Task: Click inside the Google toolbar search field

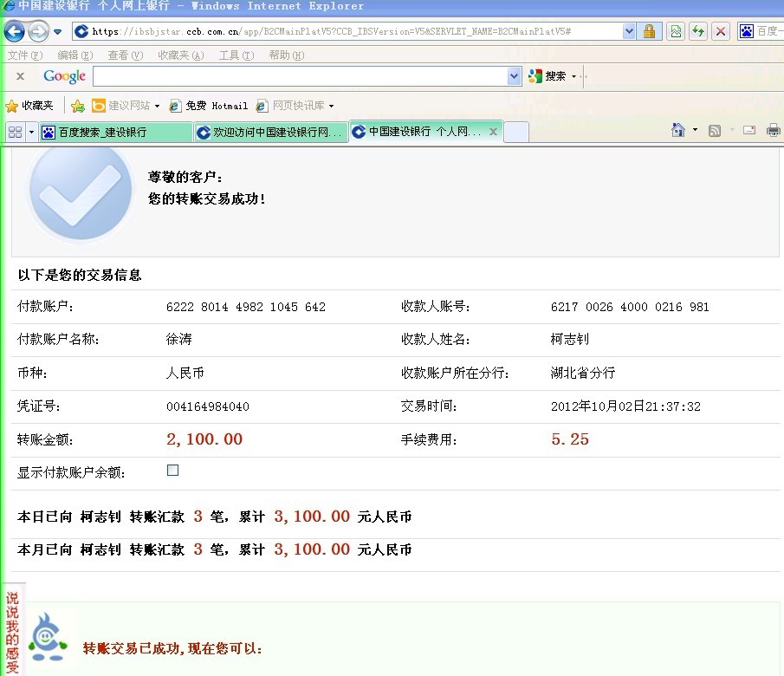Action: [299, 76]
